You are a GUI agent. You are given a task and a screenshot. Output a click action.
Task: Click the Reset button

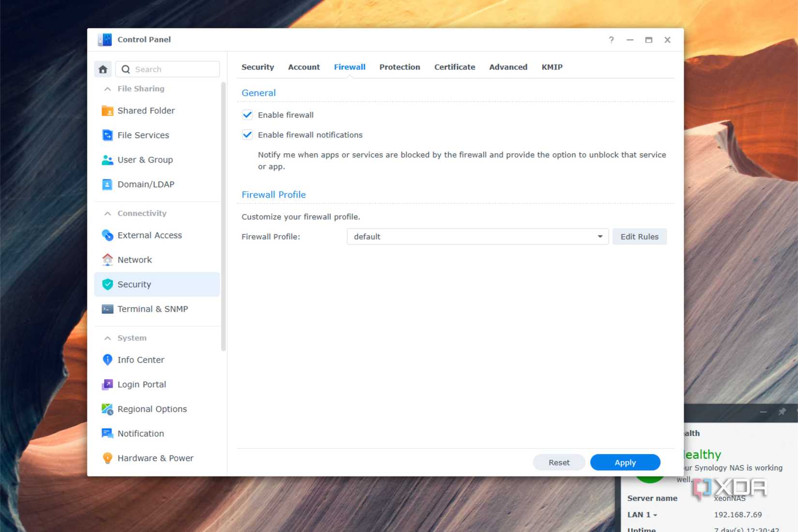coord(559,462)
